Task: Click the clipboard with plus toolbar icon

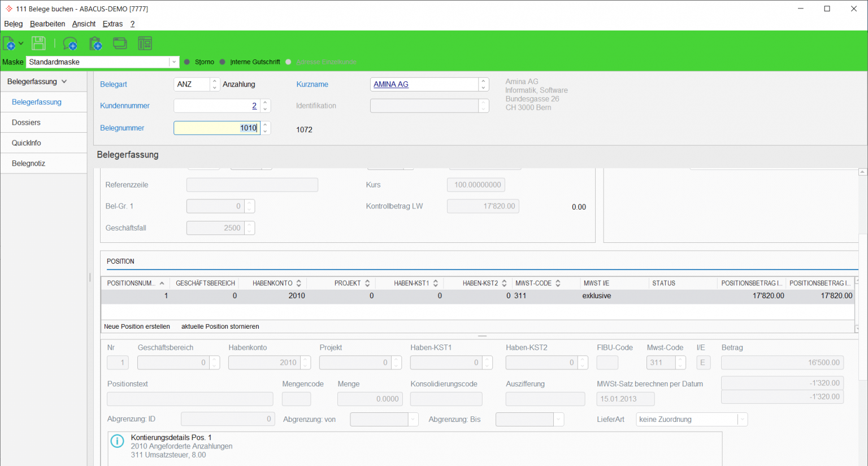Action: point(96,43)
